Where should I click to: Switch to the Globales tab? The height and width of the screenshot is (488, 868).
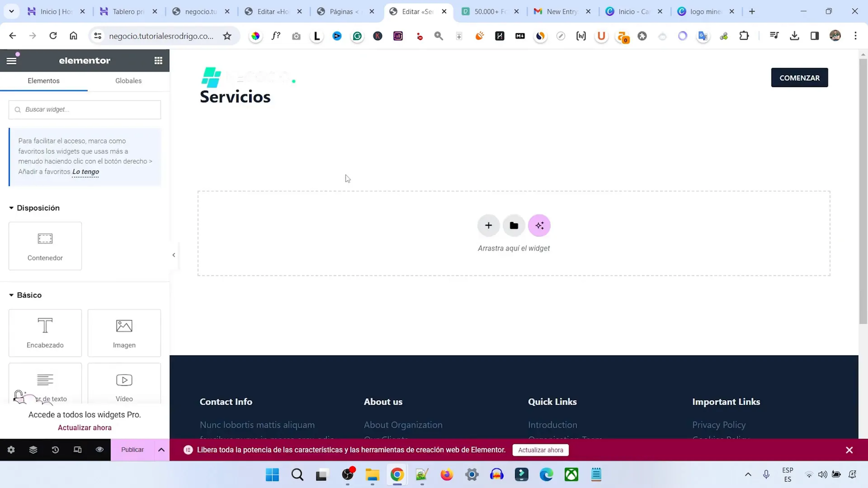tap(128, 80)
